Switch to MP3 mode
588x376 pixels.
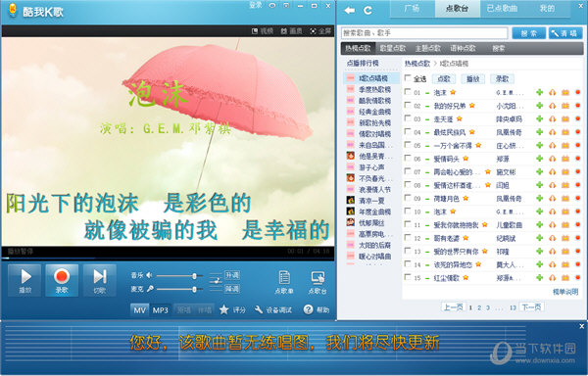[160, 310]
